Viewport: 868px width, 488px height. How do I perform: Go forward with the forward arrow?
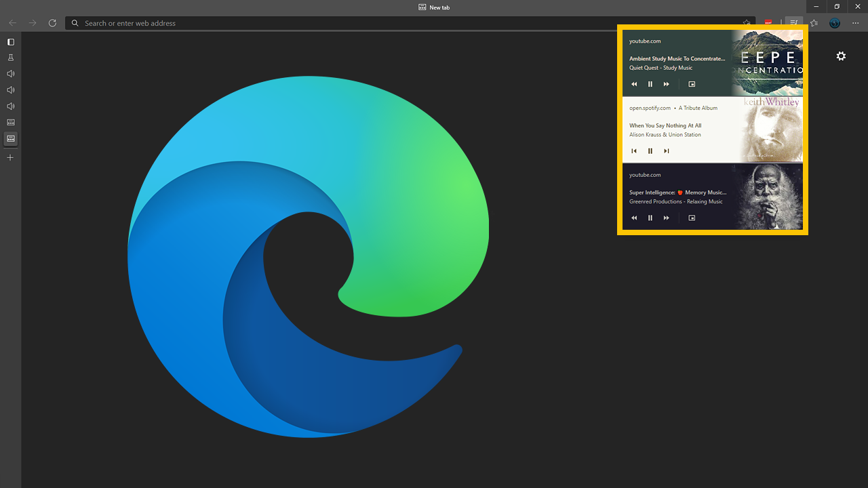coord(33,23)
